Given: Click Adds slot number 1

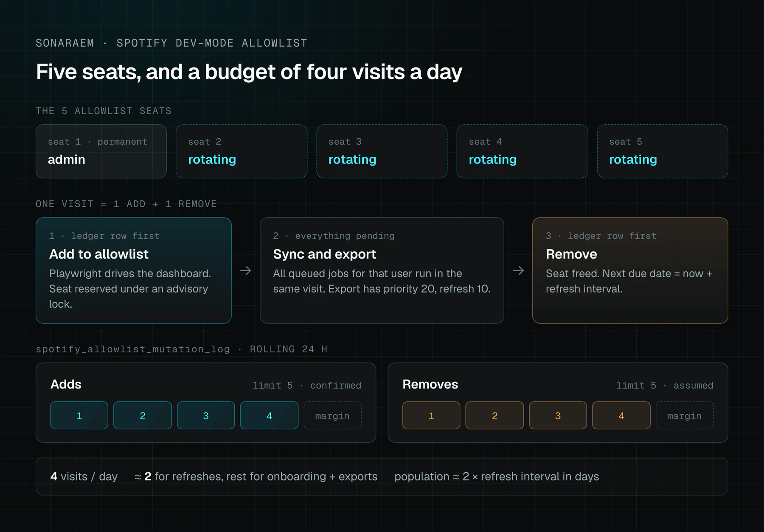Looking at the screenshot, I should click(79, 415).
